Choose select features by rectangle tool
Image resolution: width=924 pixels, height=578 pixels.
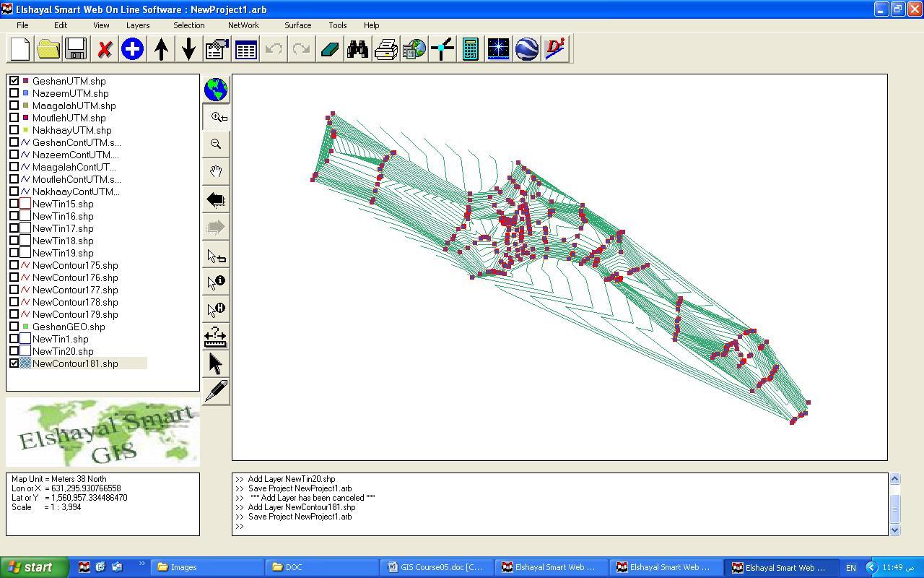click(216, 254)
